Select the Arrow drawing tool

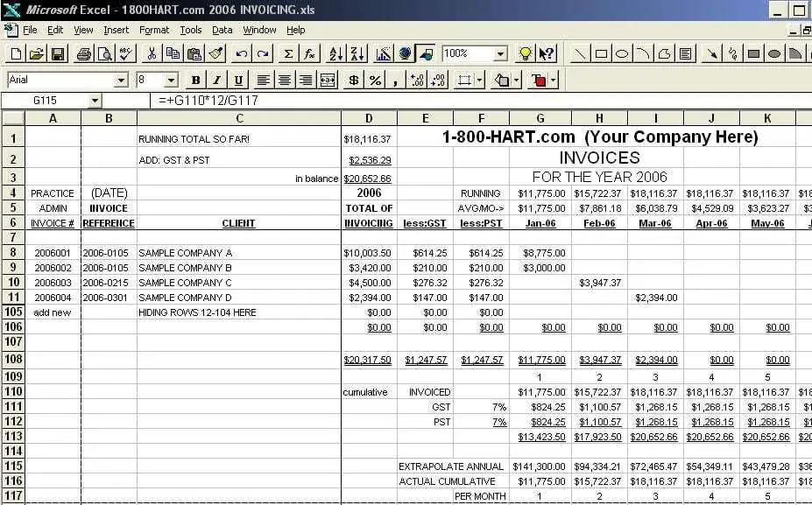tap(712, 53)
